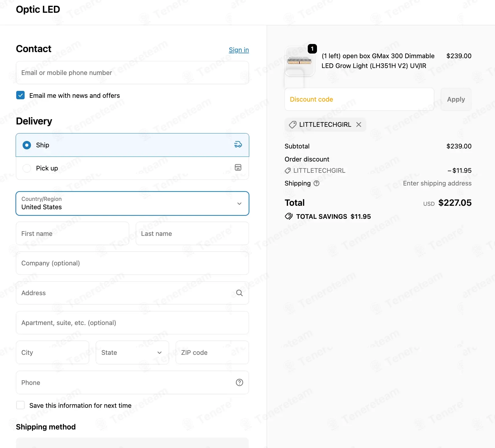The height and width of the screenshot is (448, 495).
Task: Uncheck Email me with news and offers
Action: (20, 95)
